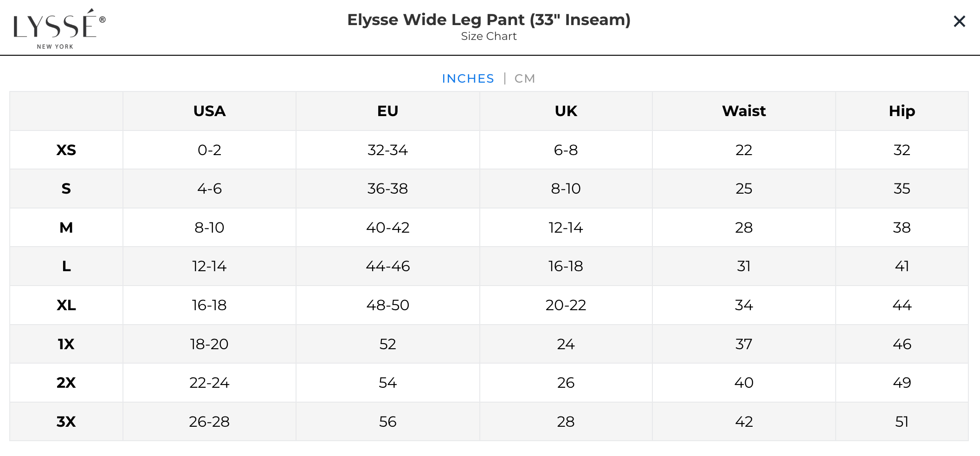Select the UK column header

(x=566, y=111)
